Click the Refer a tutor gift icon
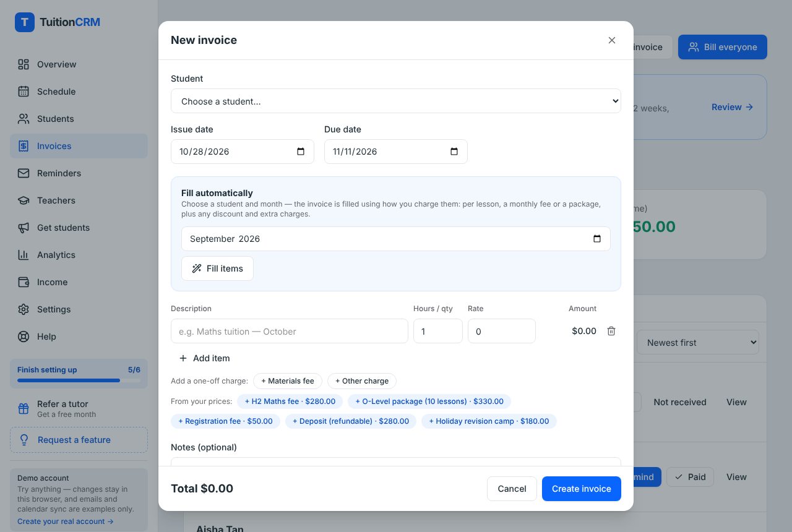 tap(24, 409)
